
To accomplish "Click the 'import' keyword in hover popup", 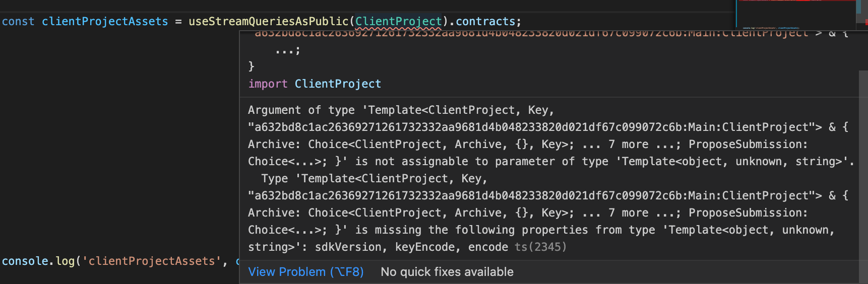I will click(268, 84).
